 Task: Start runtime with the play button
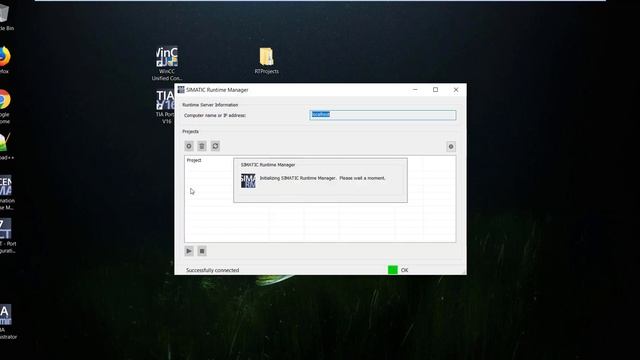(x=189, y=251)
